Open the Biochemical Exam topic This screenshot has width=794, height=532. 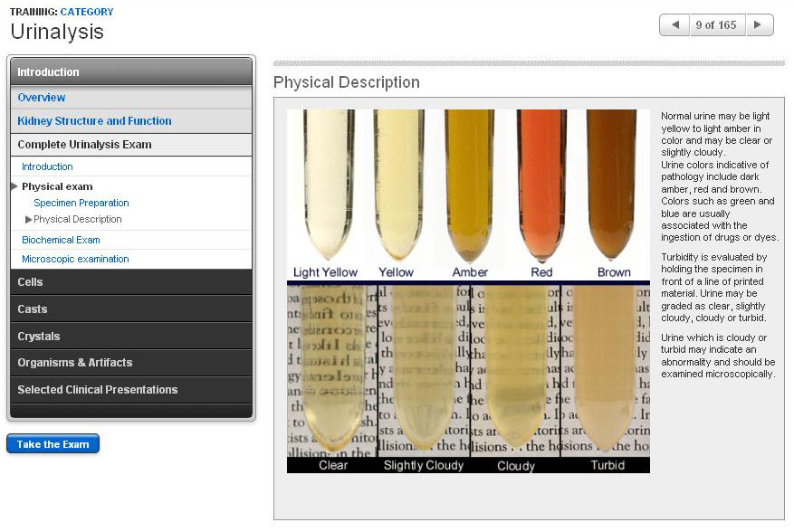coord(61,240)
